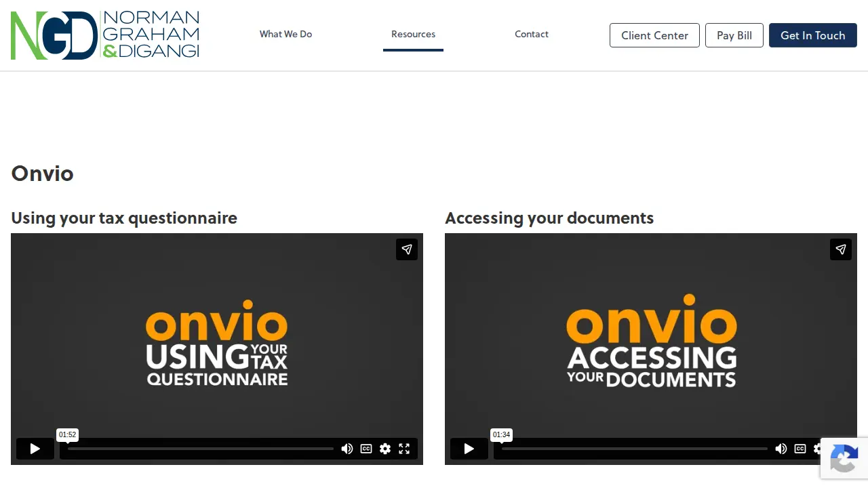The height and width of the screenshot is (488, 868).
Task: Seek in the Accessing documents video progress bar
Action: click(x=635, y=449)
